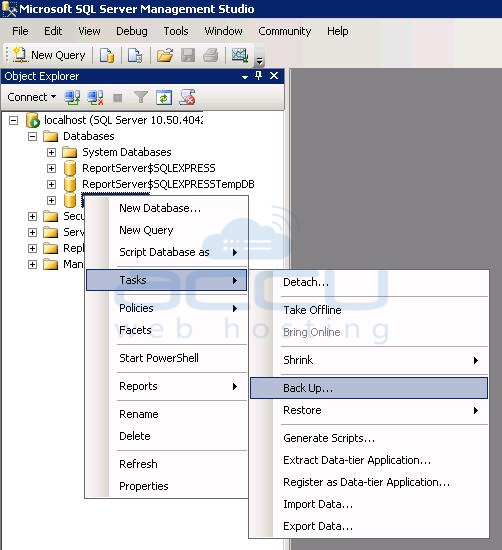Collapse the Databases folder node
Image resolution: width=502 pixels, height=550 pixels.
click(x=32, y=136)
